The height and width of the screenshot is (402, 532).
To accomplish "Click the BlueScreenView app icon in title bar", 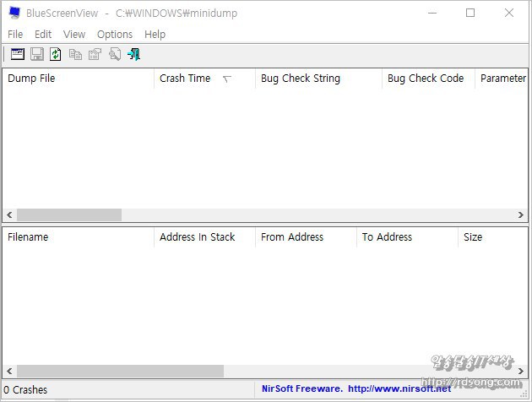I will (x=14, y=13).
